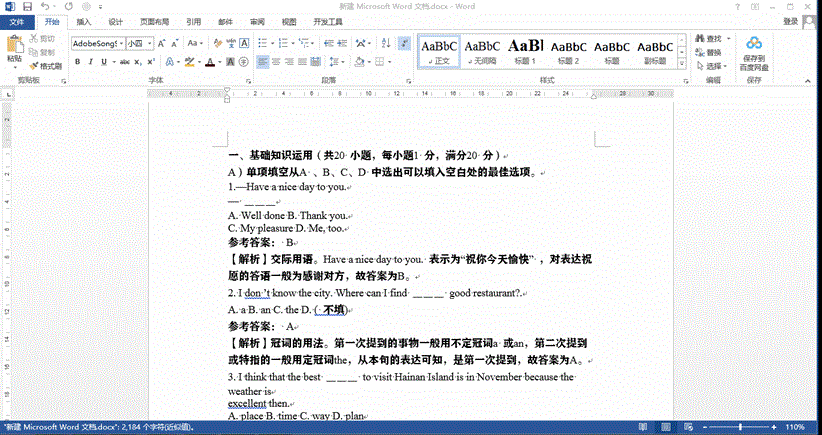Viewport: 822px width, 435px height.
Task: Click the Paste (粘贴) icon
Action: pos(14,46)
